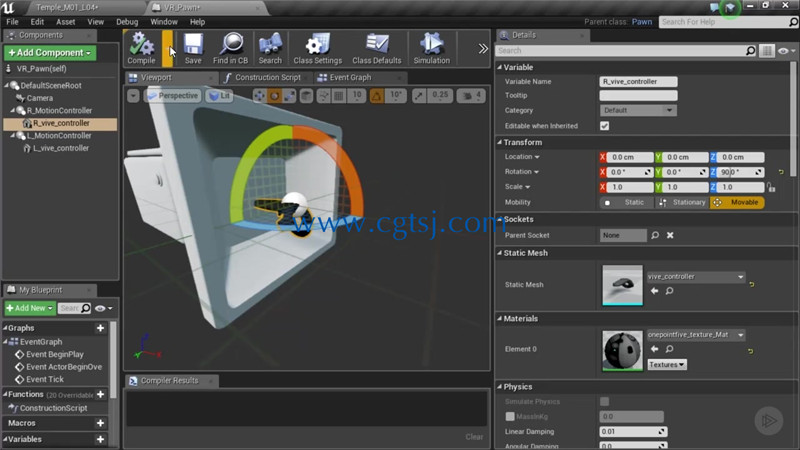Toggle scale lock icon
This screenshot has width=800, height=450.
(770, 188)
